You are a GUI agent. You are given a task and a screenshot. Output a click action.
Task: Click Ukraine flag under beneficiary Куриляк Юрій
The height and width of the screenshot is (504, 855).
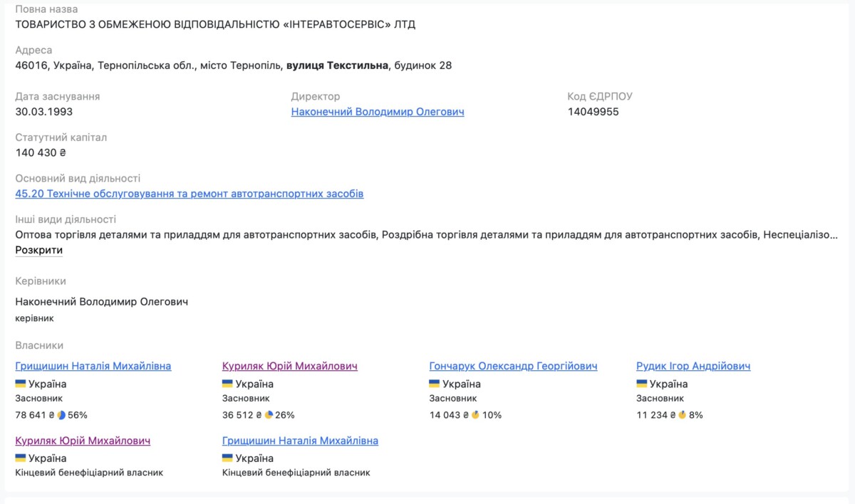click(x=20, y=458)
